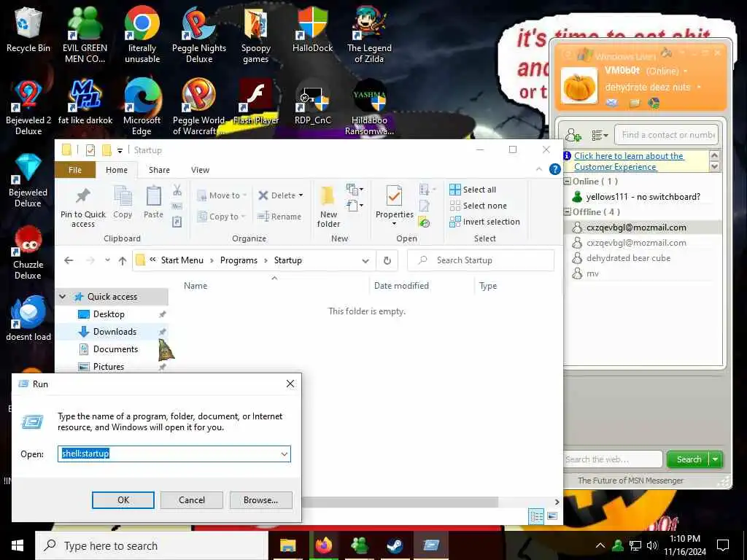
Task: Select The Legend of Zilda shortcut
Action: coord(369,35)
